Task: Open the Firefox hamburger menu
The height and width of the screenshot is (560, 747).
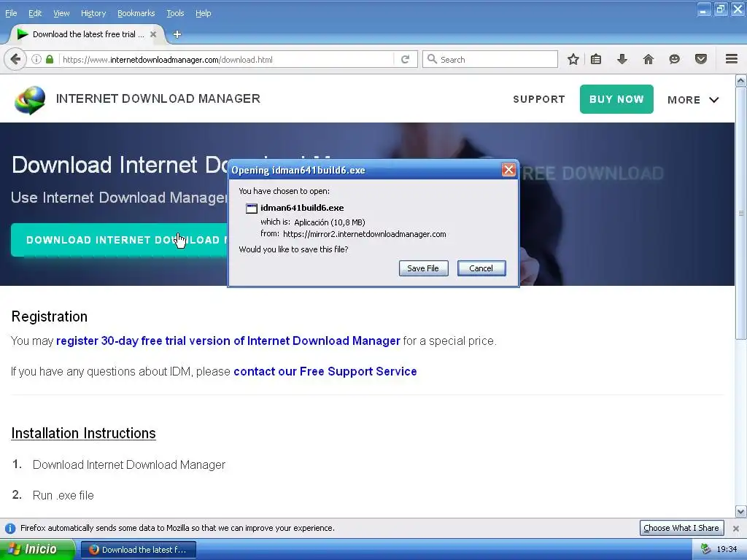Action: [732, 59]
